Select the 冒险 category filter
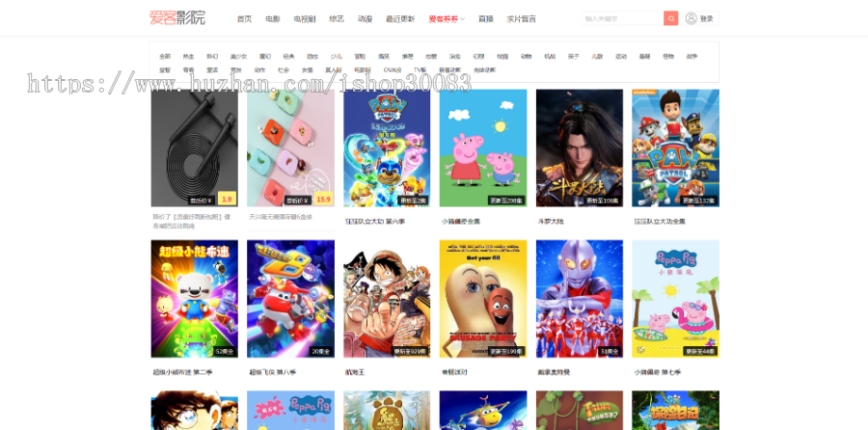 pyautogui.click(x=360, y=57)
